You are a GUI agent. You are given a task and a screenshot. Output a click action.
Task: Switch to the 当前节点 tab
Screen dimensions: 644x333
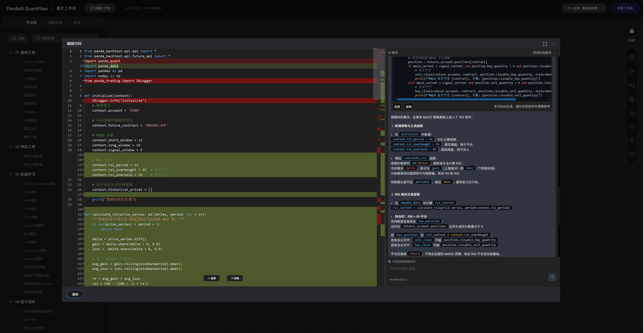click(x=55, y=23)
